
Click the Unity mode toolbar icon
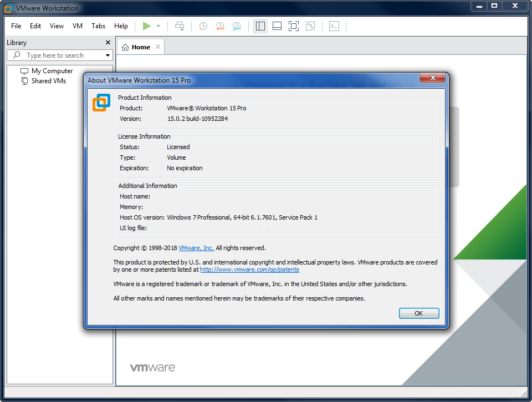(x=310, y=26)
